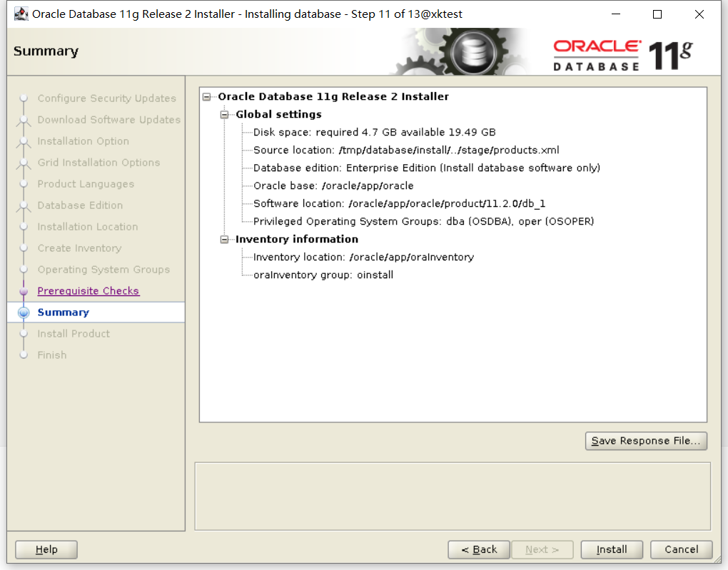This screenshot has height=570, width=728.
Task: Select the Source location row
Action: (406, 150)
